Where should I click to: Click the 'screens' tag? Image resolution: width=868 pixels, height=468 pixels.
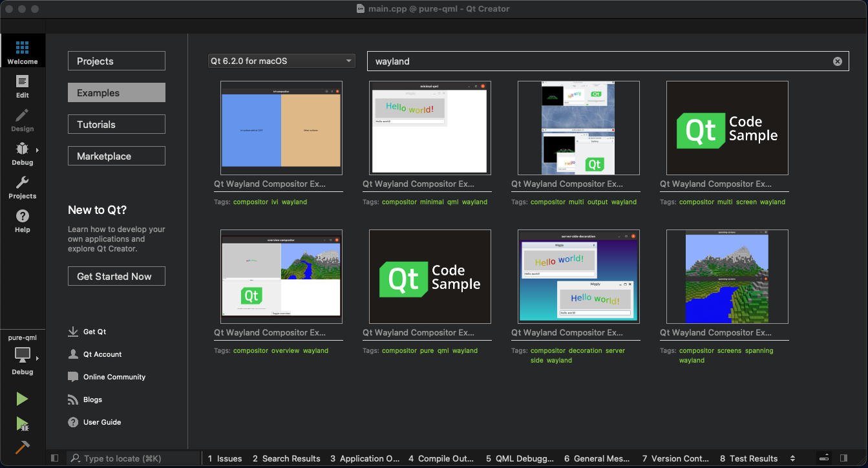point(730,350)
